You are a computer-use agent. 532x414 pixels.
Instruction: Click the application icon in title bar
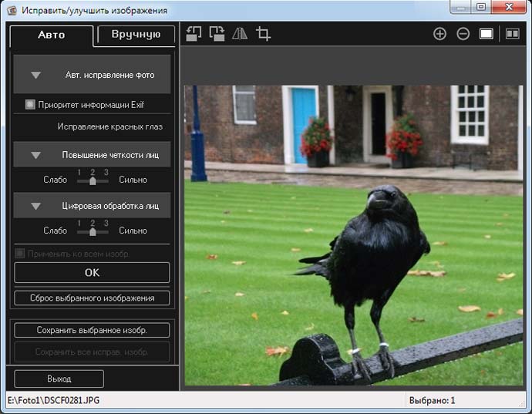12,10
